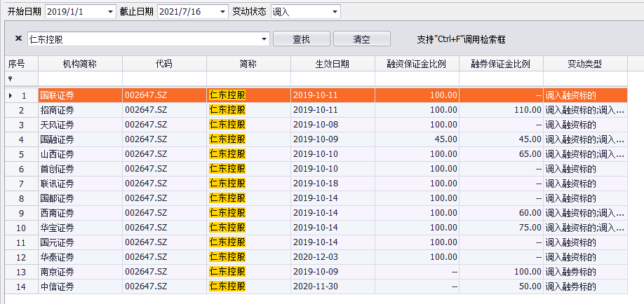Select the 天风证券 cell

[x=80, y=125]
